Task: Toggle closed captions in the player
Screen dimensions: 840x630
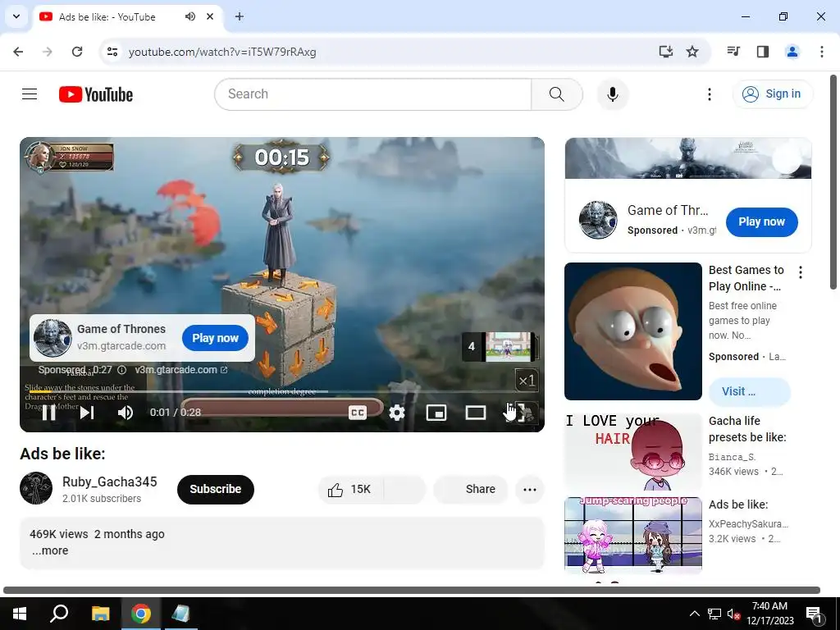Action: point(358,413)
